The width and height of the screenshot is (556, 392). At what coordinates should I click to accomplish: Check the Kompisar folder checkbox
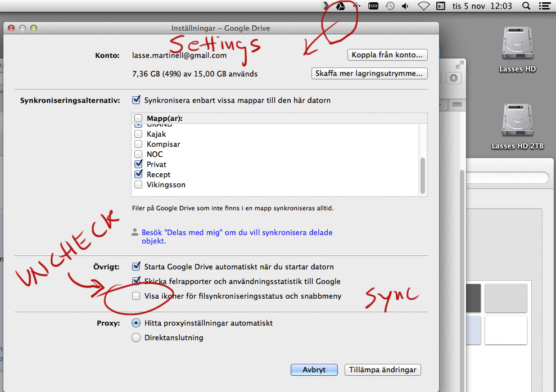pos(138,144)
